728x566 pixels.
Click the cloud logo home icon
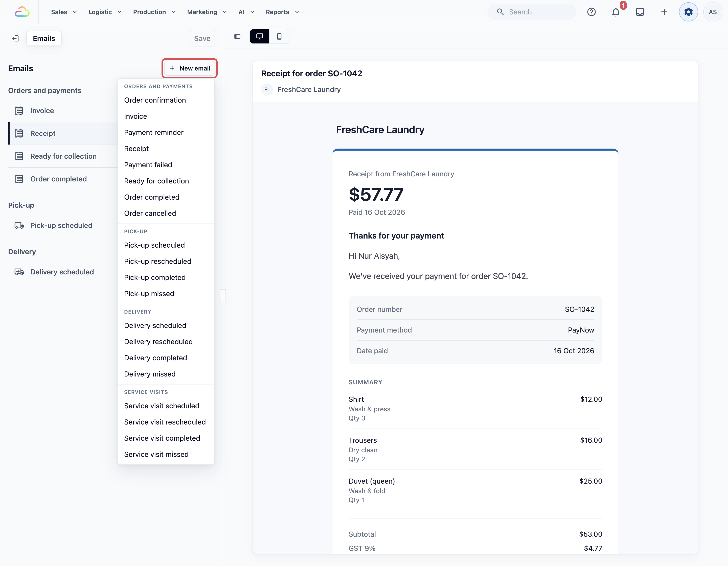(22, 12)
